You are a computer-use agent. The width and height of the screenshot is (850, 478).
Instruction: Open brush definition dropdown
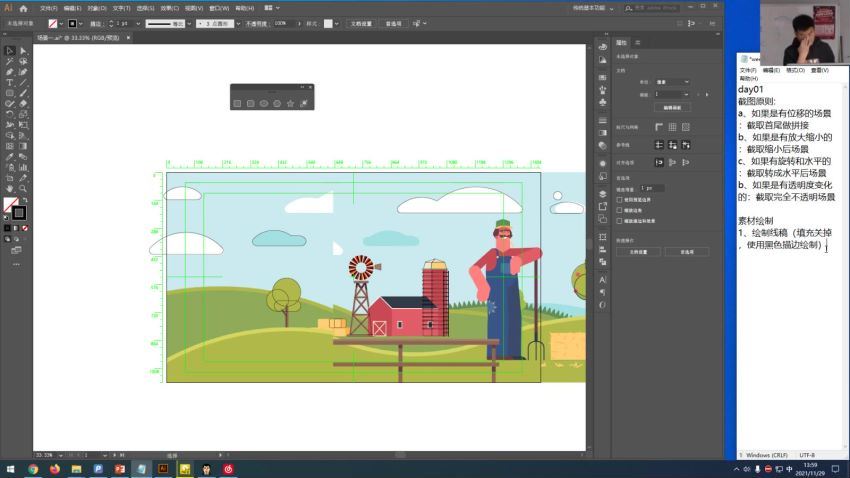(238, 24)
